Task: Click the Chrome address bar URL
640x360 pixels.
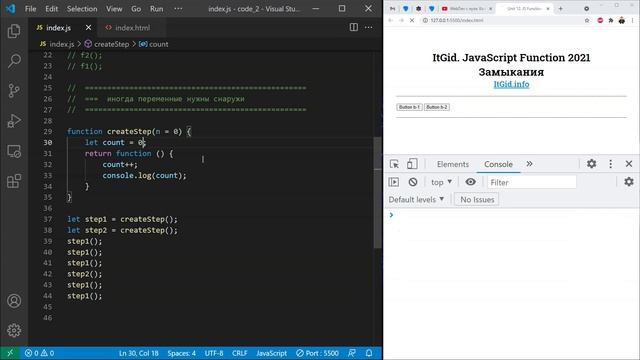Action: [457, 20]
